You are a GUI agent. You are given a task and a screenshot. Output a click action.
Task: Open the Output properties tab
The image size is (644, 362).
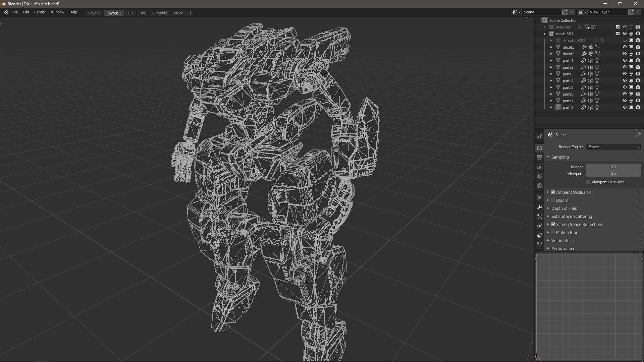click(539, 157)
